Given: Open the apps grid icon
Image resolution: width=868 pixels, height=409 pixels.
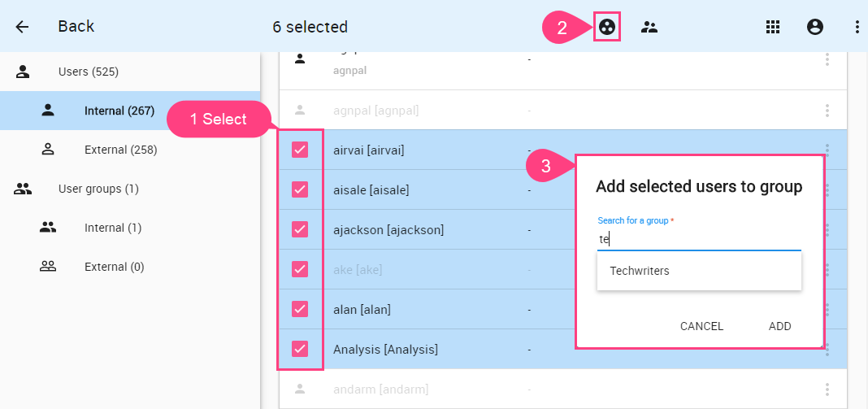Looking at the screenshot, I should [x=773, y=27].
